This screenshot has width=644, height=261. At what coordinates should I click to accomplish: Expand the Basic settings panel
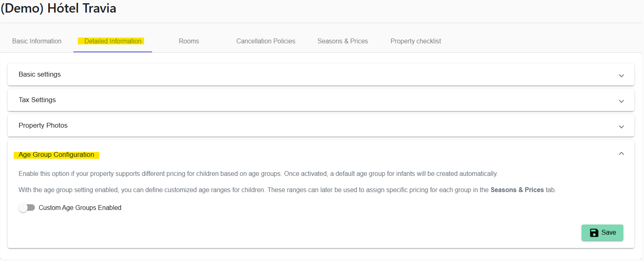point(321,75)
